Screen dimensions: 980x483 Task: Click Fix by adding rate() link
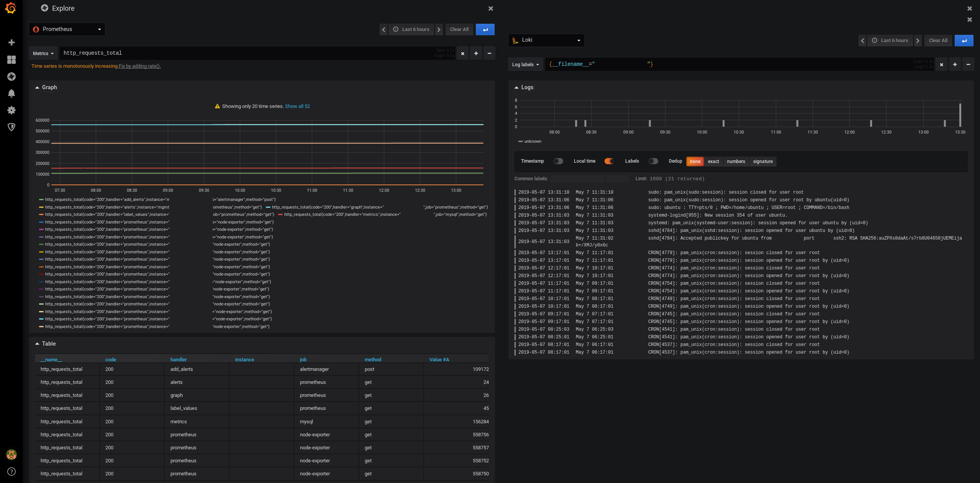[x=140, y=66]
